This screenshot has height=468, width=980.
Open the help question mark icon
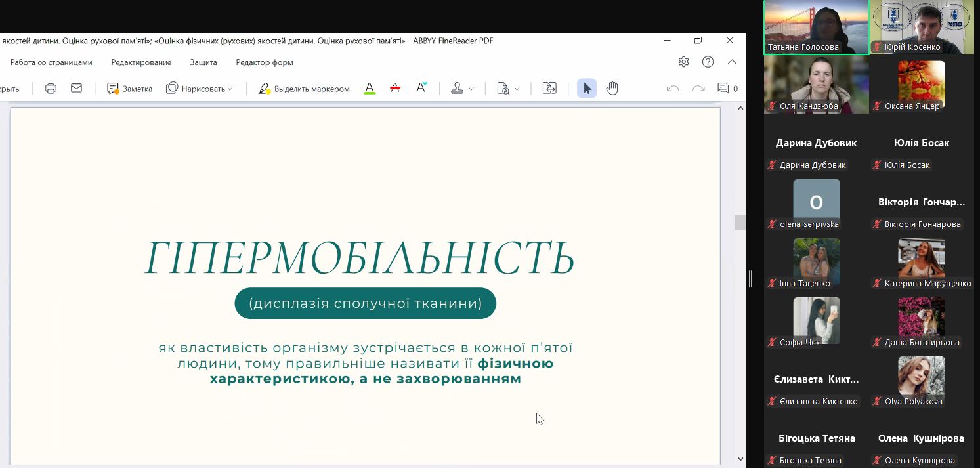[708, 62]
